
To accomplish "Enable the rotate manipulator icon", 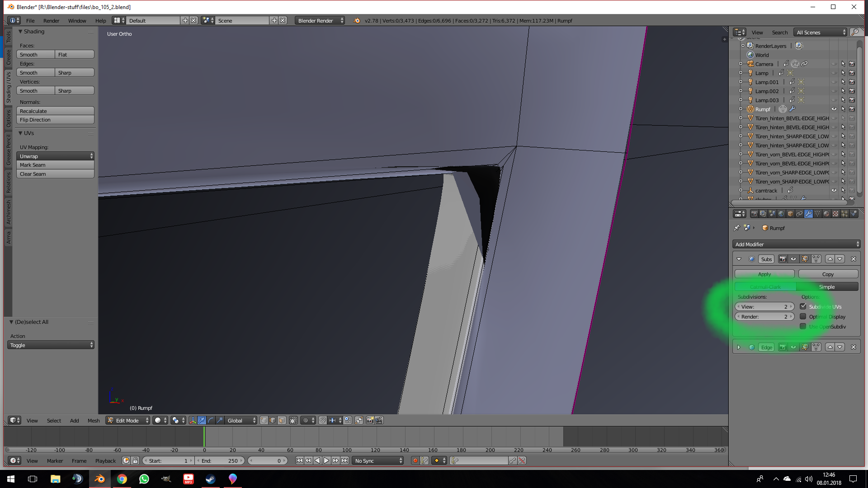I will pos(211,420).
